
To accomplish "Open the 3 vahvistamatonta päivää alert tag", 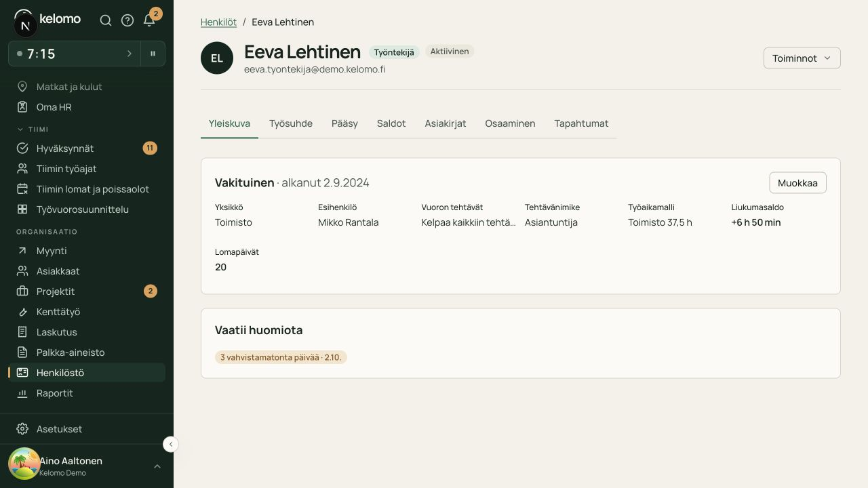I will click(281, 357).
